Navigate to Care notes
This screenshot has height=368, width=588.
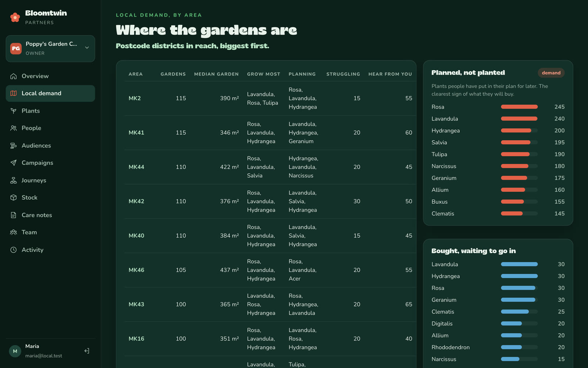click(50, 215)
